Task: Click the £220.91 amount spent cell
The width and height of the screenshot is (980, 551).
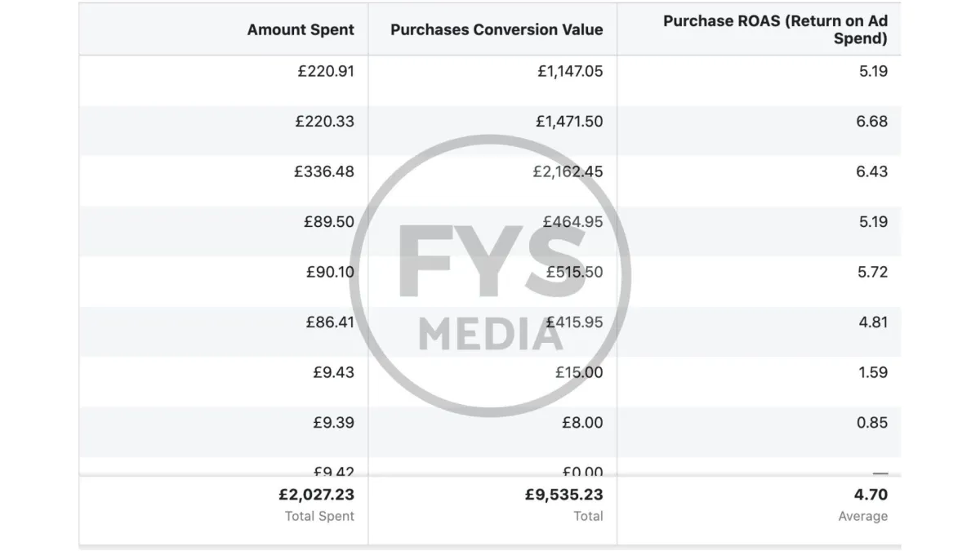Action: tap(325, 71)
